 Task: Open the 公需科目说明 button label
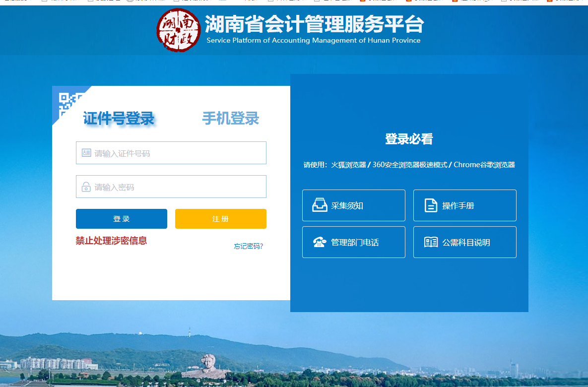pos(466,243)
